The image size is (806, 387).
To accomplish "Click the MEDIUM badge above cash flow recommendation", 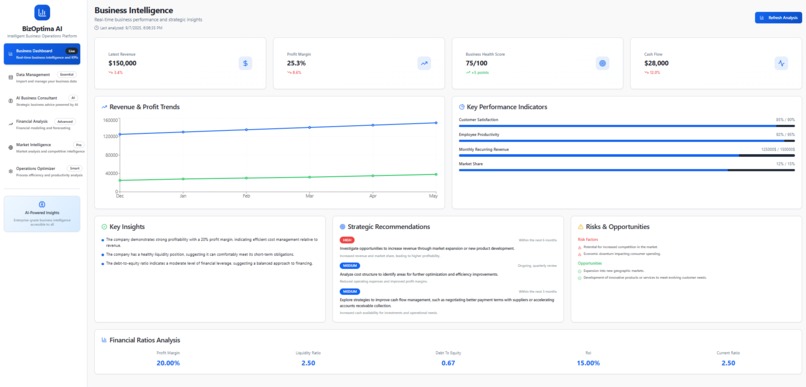I will click(350, 291).
